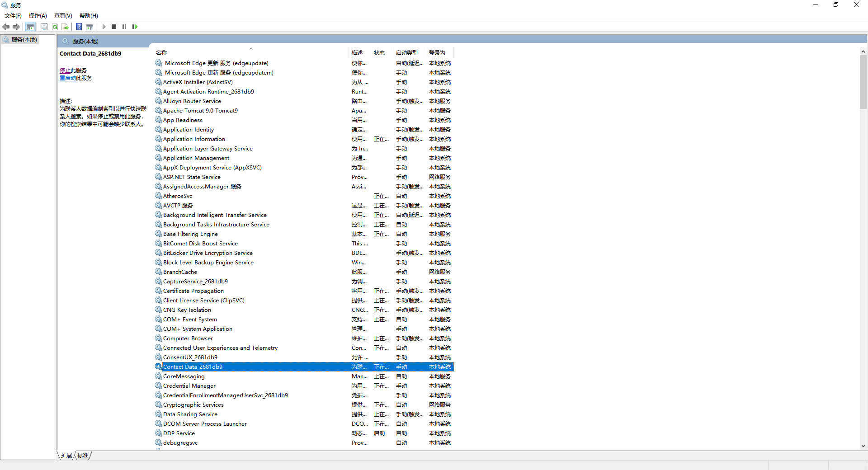Viewport: 868px width, 470px height.
Task: Select Contact Data_2681db9 highlighted row
Action: pyautogui.click(x=304, y=367)
